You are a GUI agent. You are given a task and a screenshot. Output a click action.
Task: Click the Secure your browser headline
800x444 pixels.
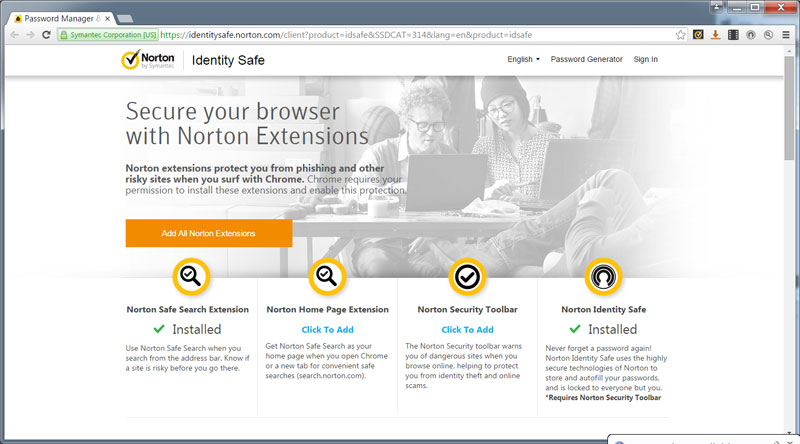tap(247, 124)
